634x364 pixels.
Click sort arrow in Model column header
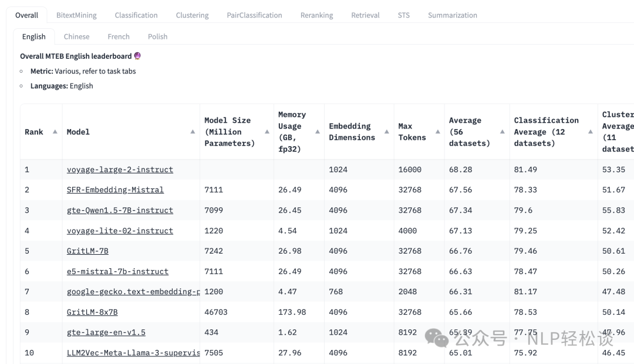[193, 132]
